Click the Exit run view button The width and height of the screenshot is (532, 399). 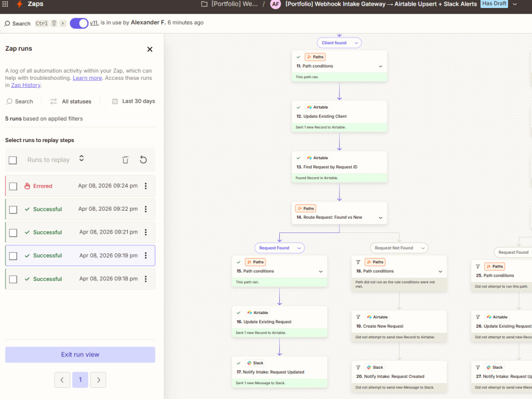[x=80, y=354]
